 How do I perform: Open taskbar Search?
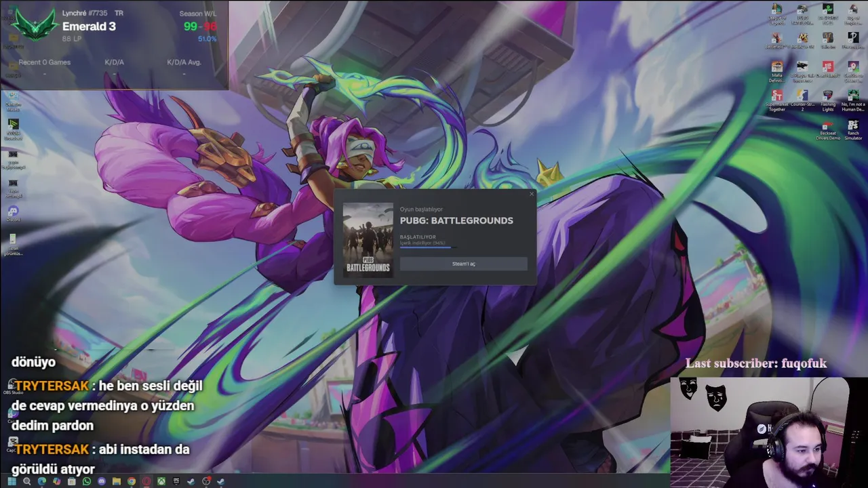coord(27,481)
